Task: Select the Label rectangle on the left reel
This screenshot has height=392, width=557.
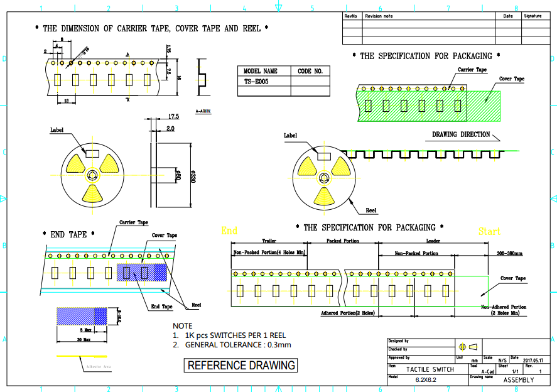Action: click(92, 152)
